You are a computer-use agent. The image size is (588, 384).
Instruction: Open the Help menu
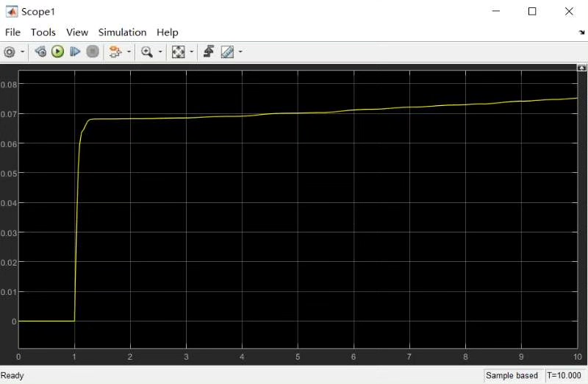(168, 32)
